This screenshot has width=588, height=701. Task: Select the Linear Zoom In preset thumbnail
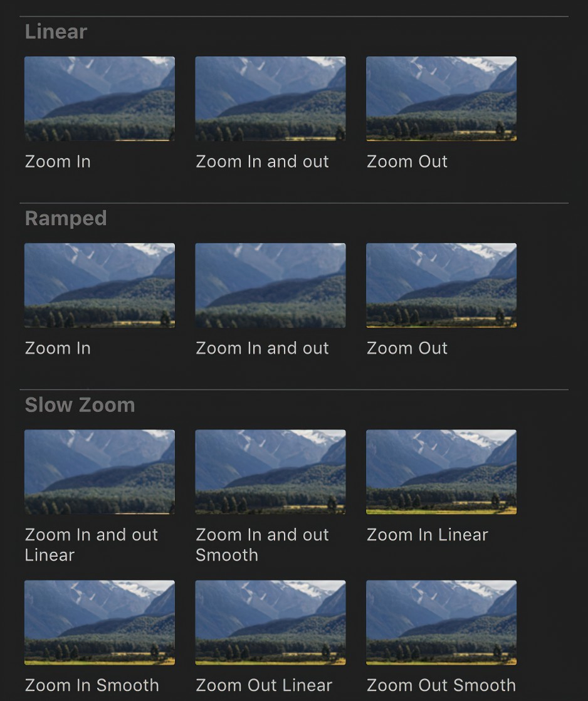[100, 98]
